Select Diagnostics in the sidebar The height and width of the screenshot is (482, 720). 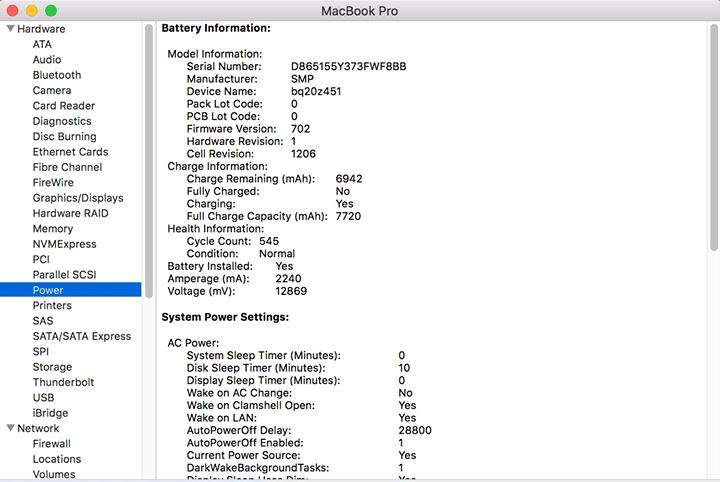coord(62,121)
